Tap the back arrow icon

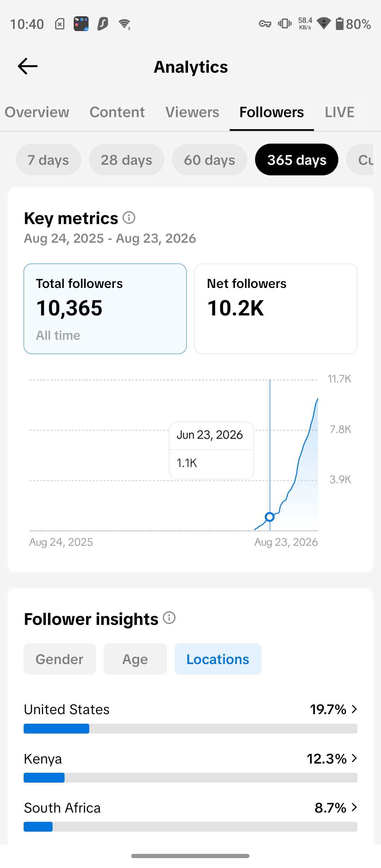(28, 66)
